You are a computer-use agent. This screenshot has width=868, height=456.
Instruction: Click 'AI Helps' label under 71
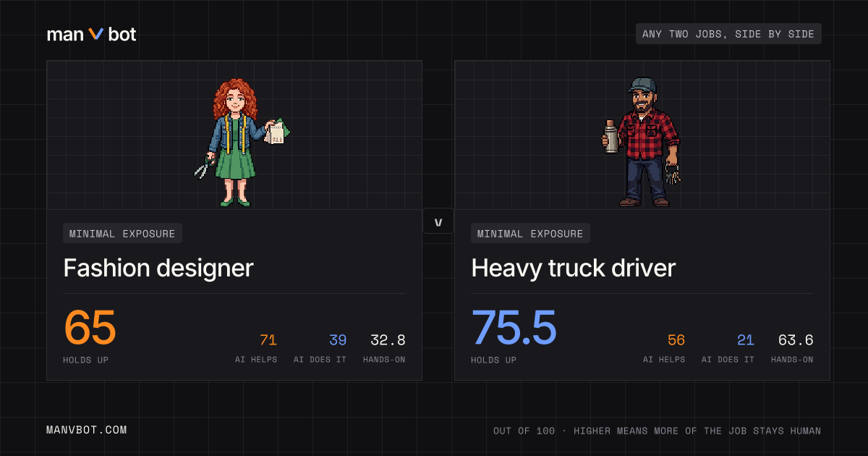pyautogui.click(x=256, y=360)
